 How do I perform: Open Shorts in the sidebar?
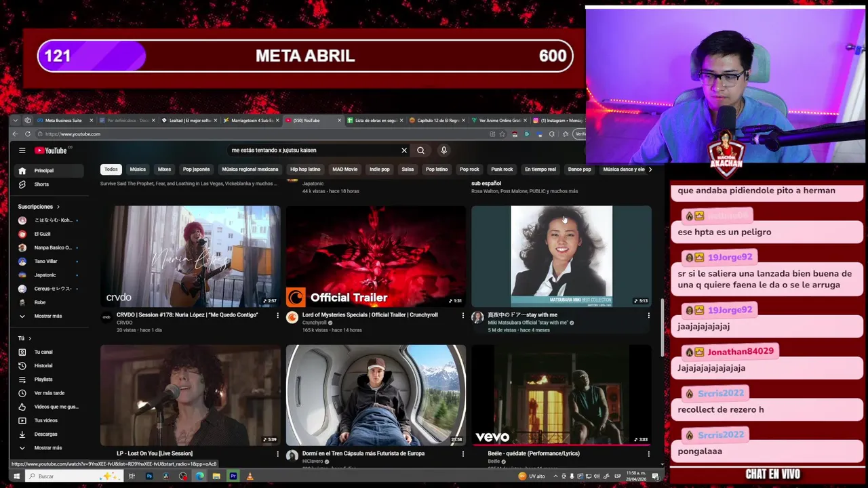(x=47, y=184)
